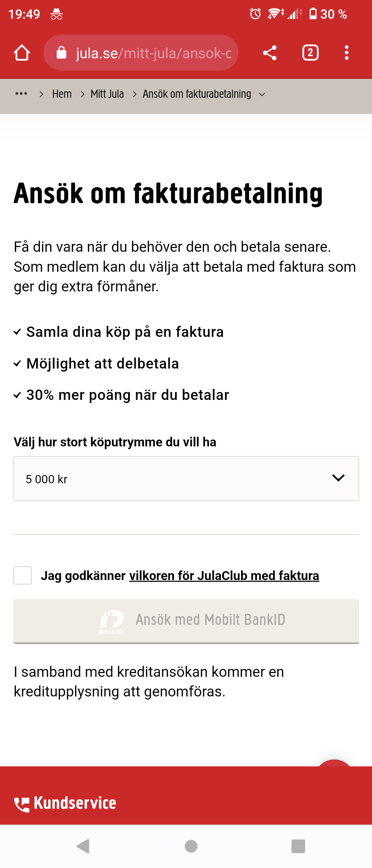Image resolution: width=372 pixels, height=868 pixels.
Task: Tap the Kundservice phone icon
Action: (x=21, y=804)
